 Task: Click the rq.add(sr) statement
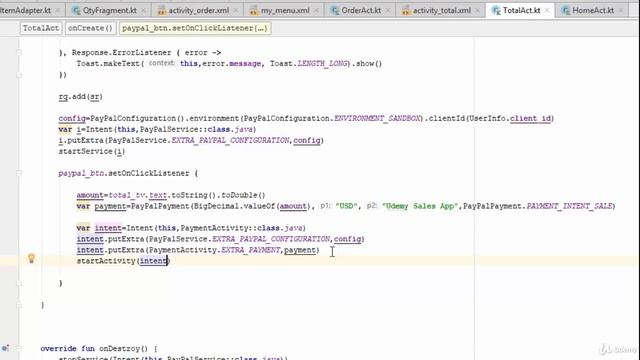[80, 97]
